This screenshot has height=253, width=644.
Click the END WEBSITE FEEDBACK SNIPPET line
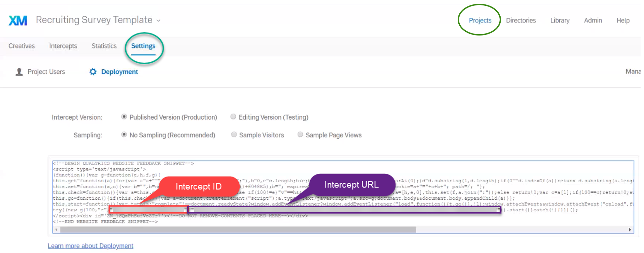[x=105, y=222]
